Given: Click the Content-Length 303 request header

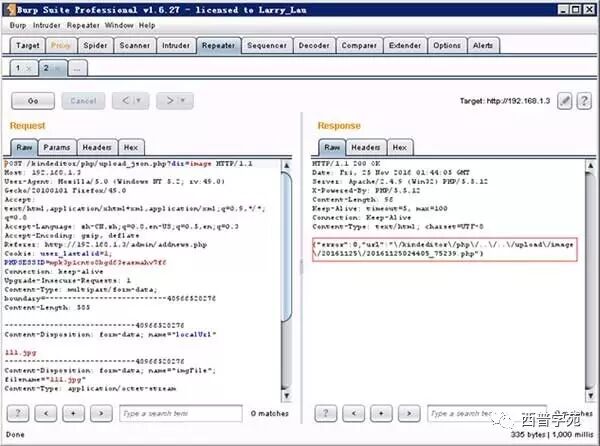Looking at the screenshot, I should [47, 308].
